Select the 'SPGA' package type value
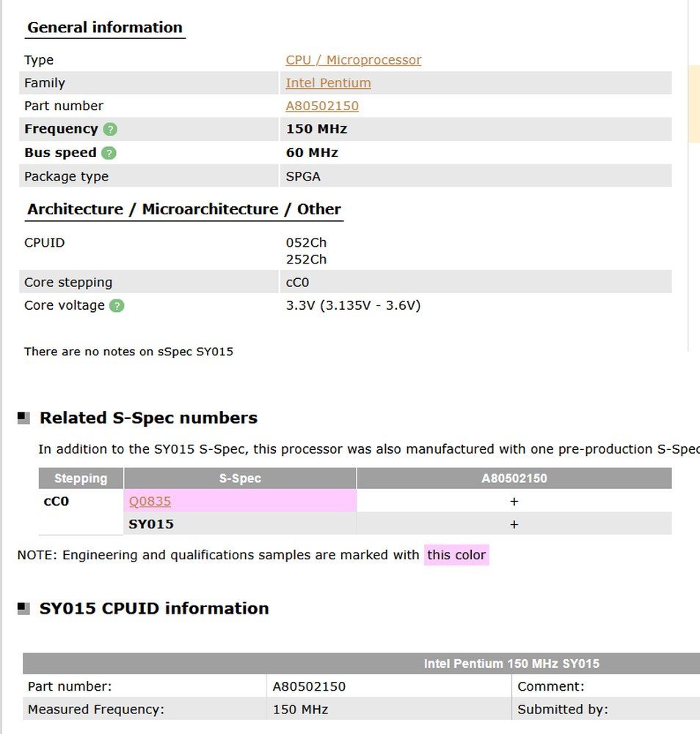The height and width of the screenshot is (734, 700). [303, 176]
